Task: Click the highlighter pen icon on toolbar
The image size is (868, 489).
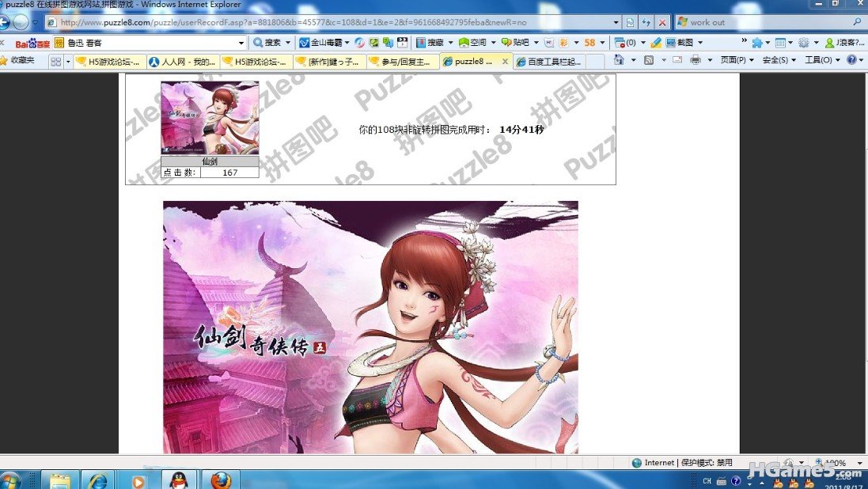Action: click(656, 42)
